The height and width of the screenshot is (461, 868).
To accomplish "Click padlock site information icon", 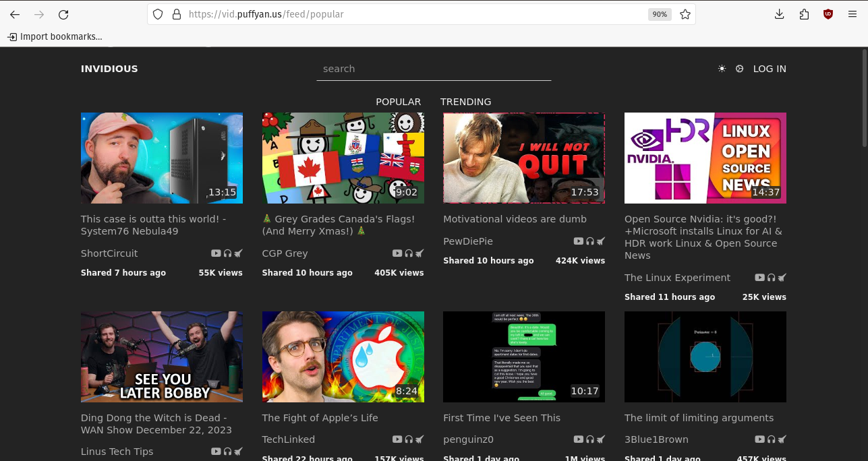I will coord(177,14).
